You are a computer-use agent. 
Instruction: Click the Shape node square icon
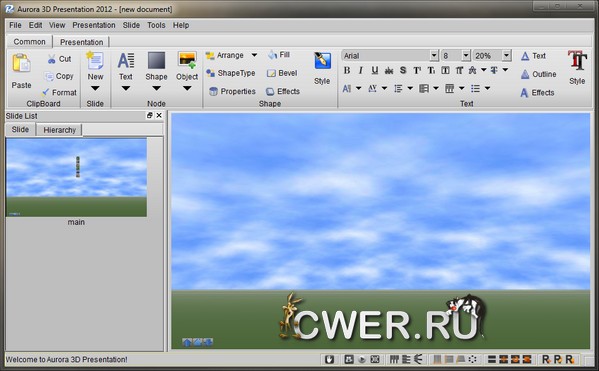[156, 60]
